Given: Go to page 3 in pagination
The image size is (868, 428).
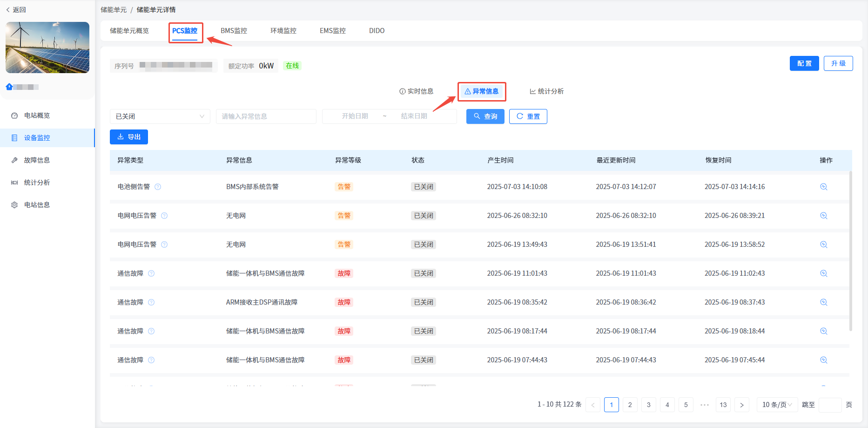Looking at the screenshot, I should 648,405.
